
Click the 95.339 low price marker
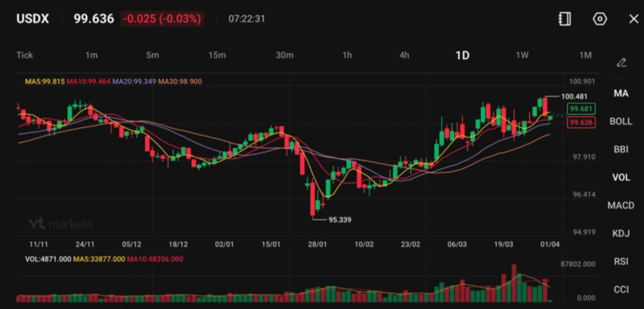[340, 220]
